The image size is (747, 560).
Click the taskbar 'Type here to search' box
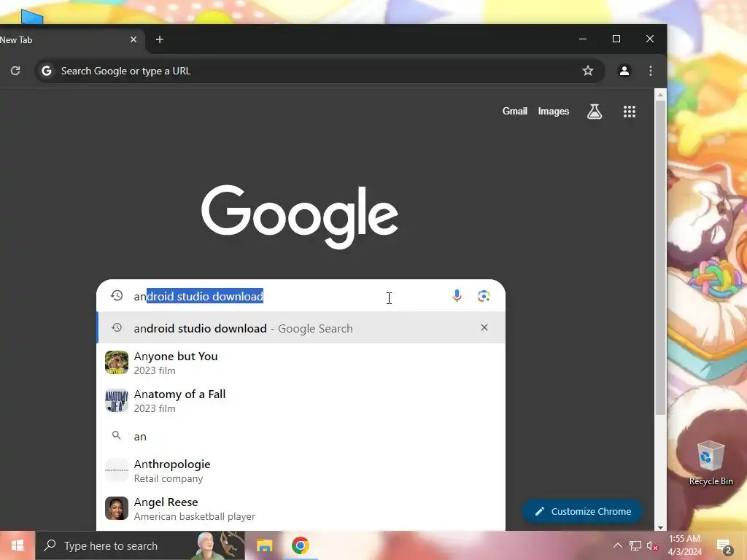[140, 545]
